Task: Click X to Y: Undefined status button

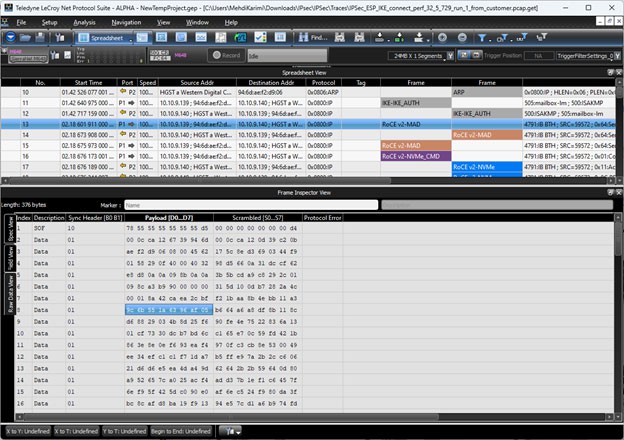Action: [28, 431]
